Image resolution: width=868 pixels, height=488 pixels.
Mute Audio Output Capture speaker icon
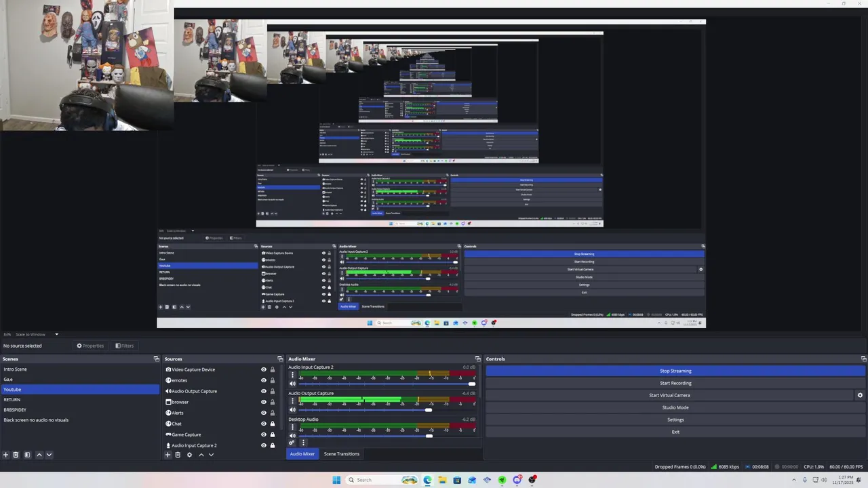click(x=293, y=409)
